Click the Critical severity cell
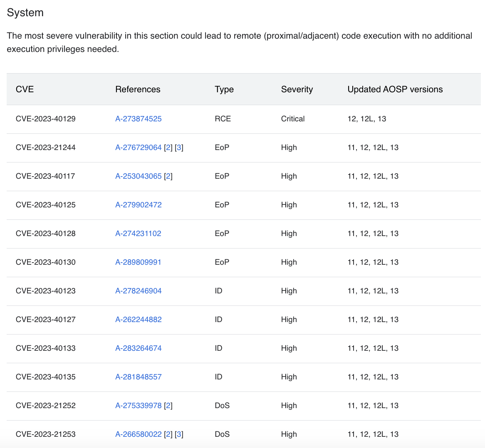The image size is (485, 448). (292, 119)
